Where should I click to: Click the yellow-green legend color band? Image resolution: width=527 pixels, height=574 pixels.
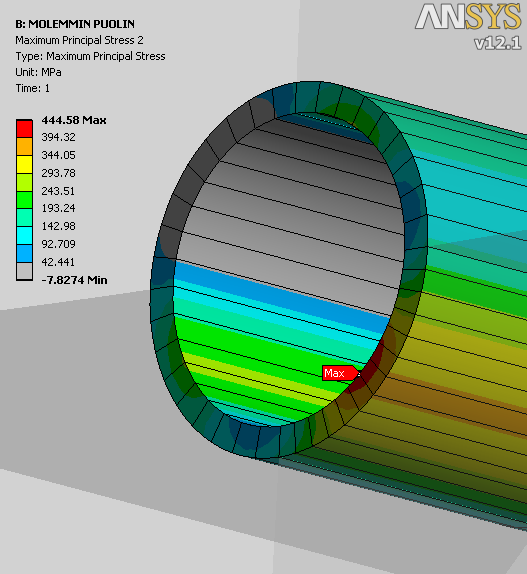[x=24, y=182]
